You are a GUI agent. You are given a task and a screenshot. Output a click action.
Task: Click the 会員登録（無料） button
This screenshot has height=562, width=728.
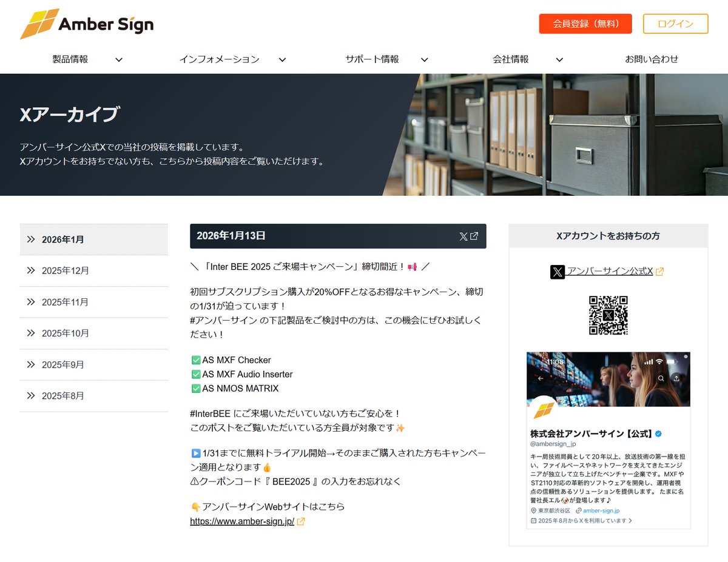pos(585,24)
